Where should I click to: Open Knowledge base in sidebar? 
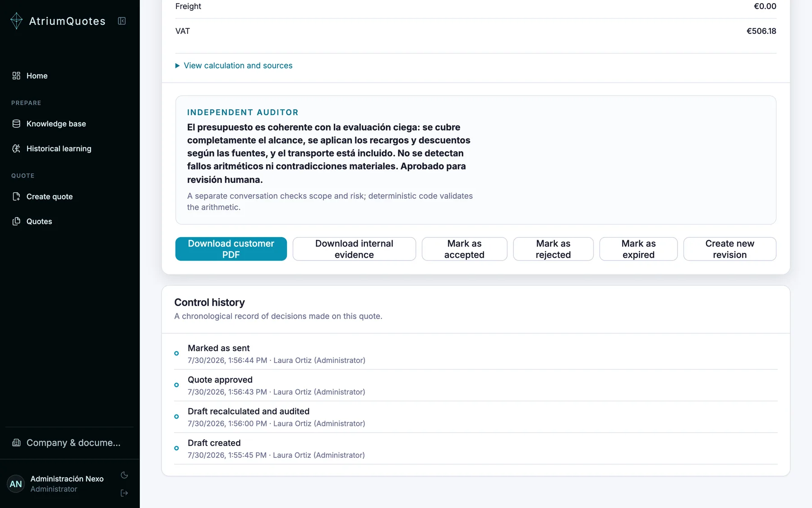point(70,124)
